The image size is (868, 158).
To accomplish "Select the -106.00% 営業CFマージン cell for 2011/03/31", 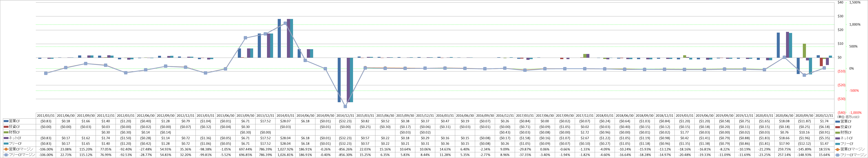I will (x=46, y=149).
